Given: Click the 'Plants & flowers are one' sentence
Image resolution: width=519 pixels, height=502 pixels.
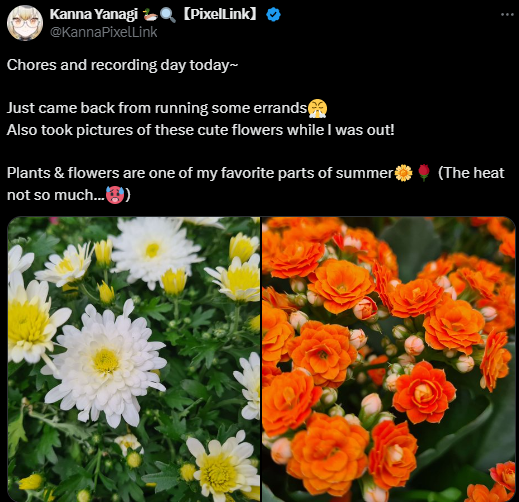Looking at the screenshot, I should click(x=200, y=173).
